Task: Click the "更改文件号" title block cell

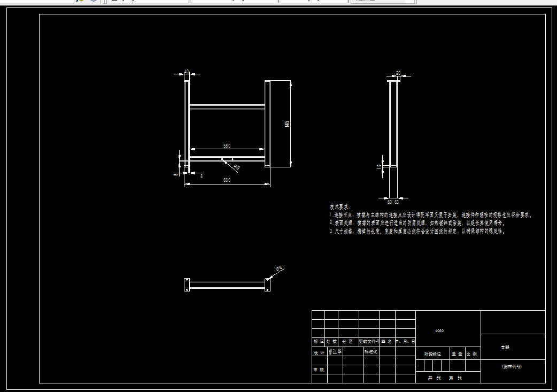Action: (x=369, y=342)
